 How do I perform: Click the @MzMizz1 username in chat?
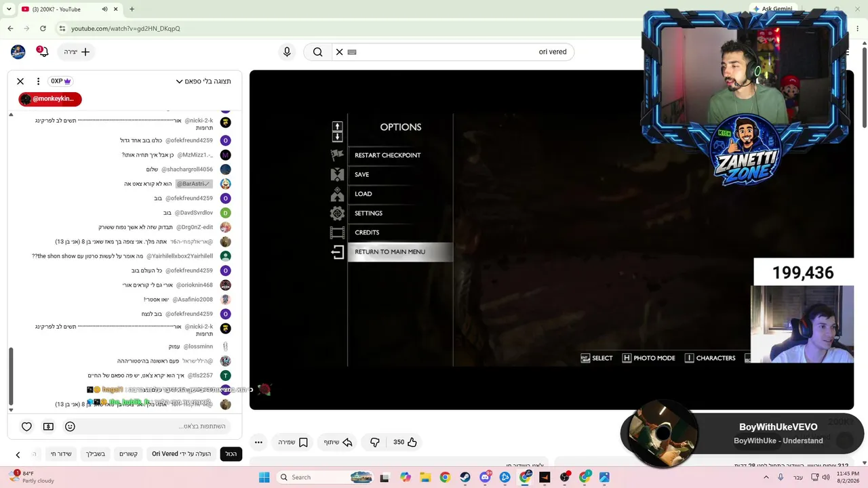point(195,155)
